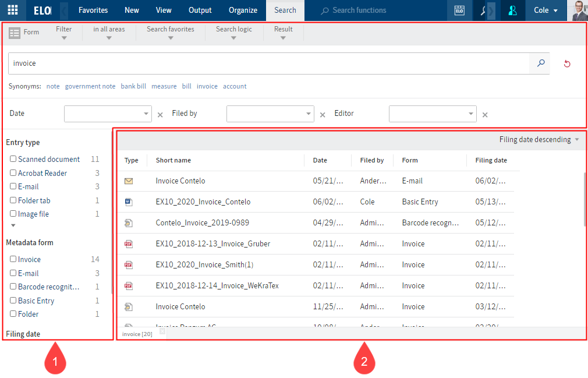The width and height of the screenshot is (588, 378).
Task: Check the Acrobat Reader entry type
Action: [x=13, y=173]
